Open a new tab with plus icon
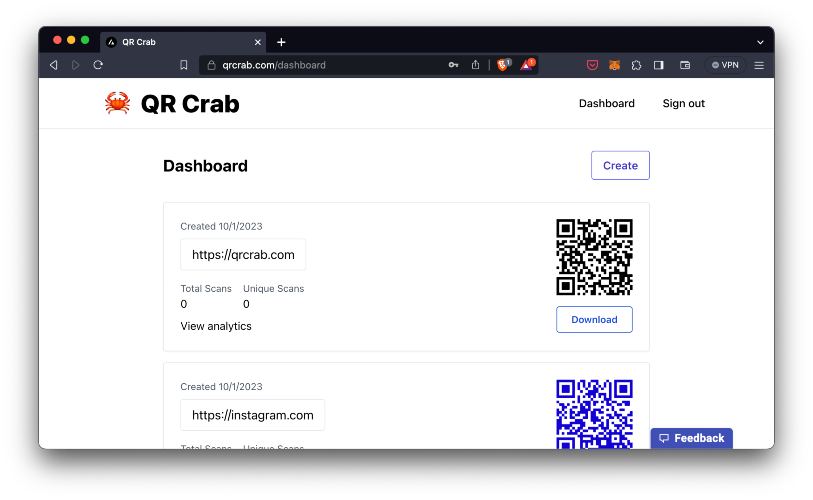 click(281, 42)
